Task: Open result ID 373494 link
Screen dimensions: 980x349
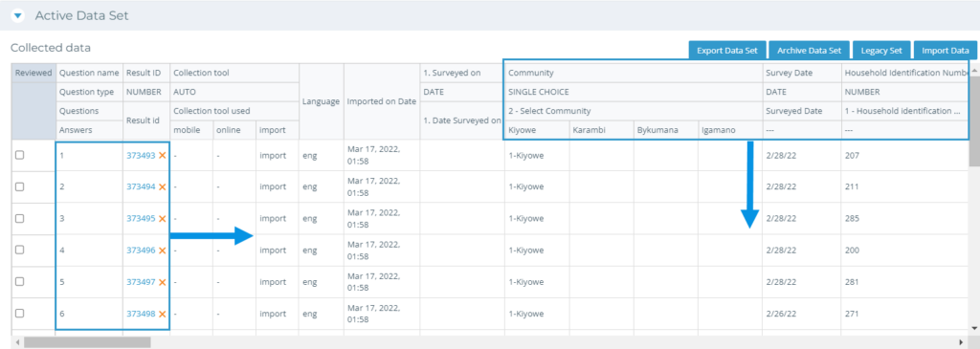Action: pos(141,186)
